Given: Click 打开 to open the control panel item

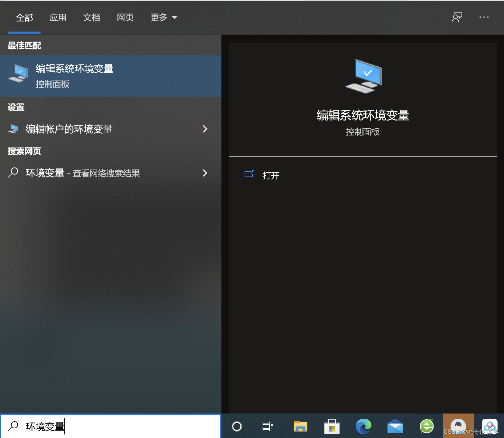Looking at the screenshot, I should [x=271, y=176].
